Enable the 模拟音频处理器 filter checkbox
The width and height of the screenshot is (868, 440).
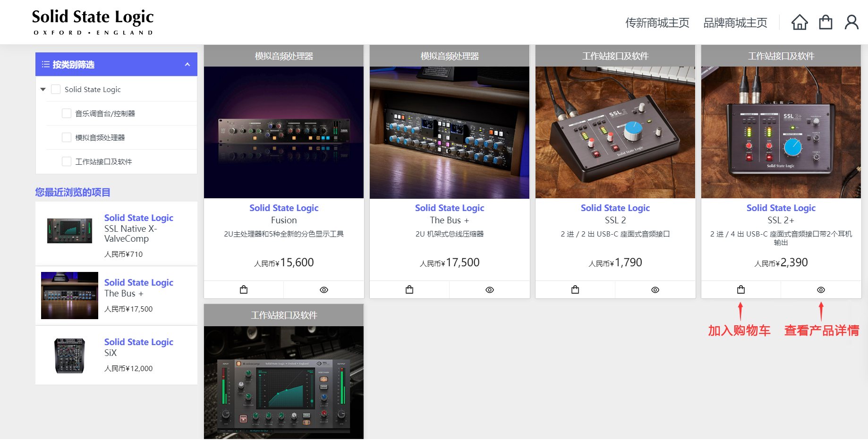[67, 137]
